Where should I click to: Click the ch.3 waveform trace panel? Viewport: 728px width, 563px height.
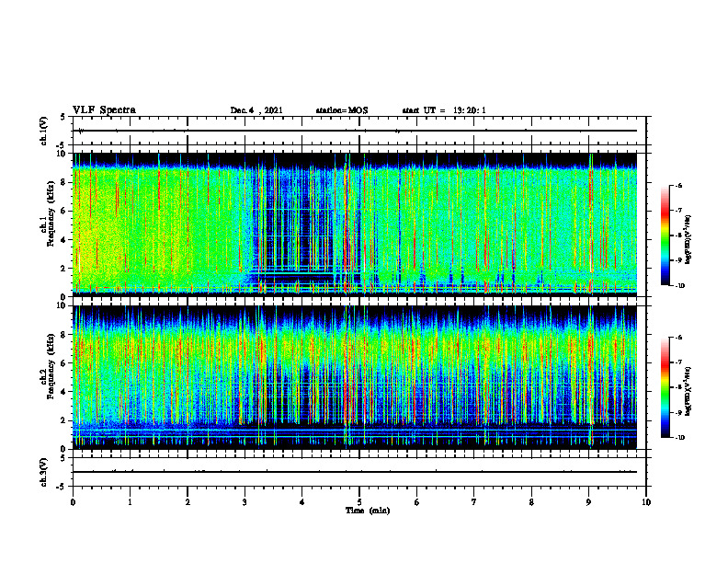click(x=359, y=472)
